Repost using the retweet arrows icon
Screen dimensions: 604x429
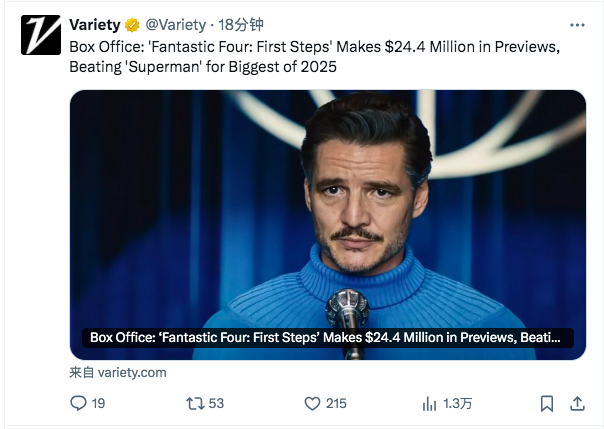click(195, 404)
